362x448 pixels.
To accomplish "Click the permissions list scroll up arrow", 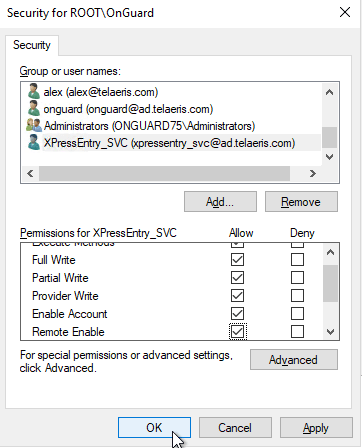I will click(330, 252).
